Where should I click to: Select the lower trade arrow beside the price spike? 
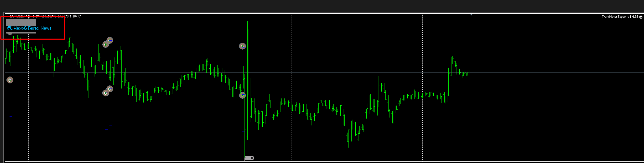click(242, 95)
